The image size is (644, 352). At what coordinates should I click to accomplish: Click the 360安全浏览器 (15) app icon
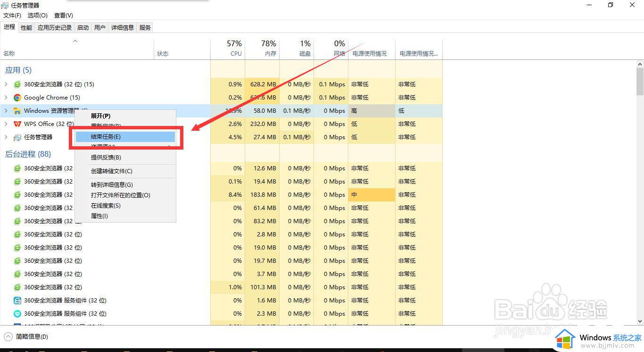(17, 84)
